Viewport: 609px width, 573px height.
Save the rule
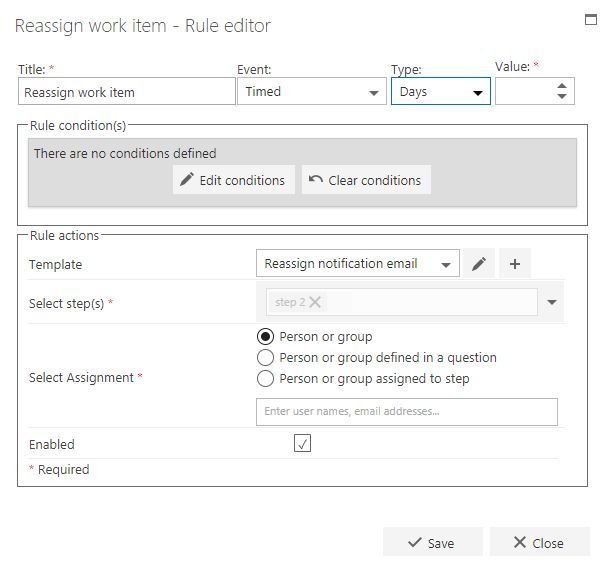click(x=433, y=542)
